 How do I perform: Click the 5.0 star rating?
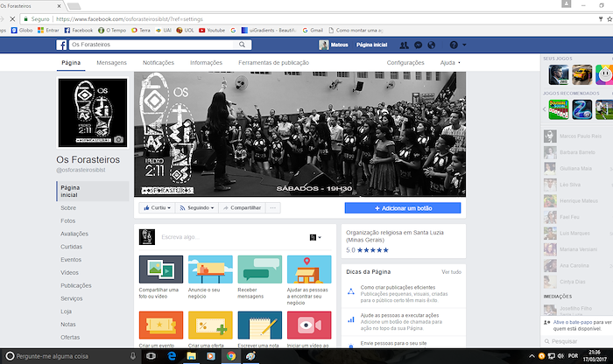click(367, 250)
